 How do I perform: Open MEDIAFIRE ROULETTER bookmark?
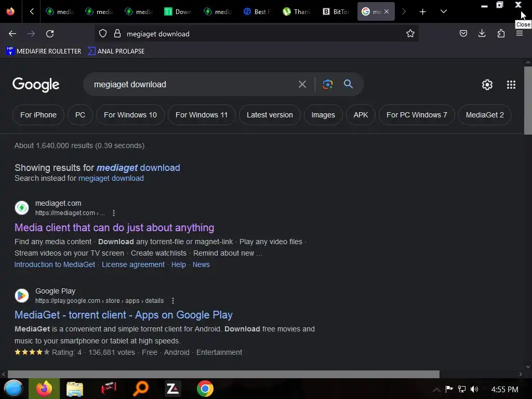point(44,51)
